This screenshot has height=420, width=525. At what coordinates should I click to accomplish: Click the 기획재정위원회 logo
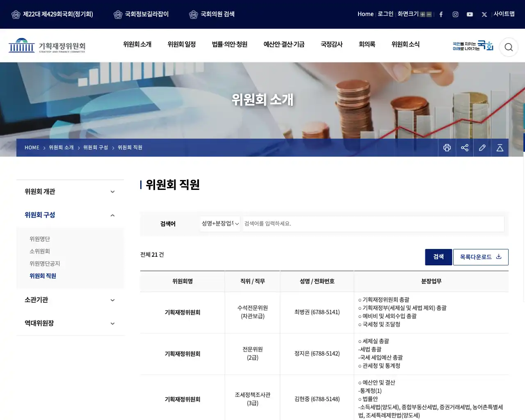coord(47,46)
